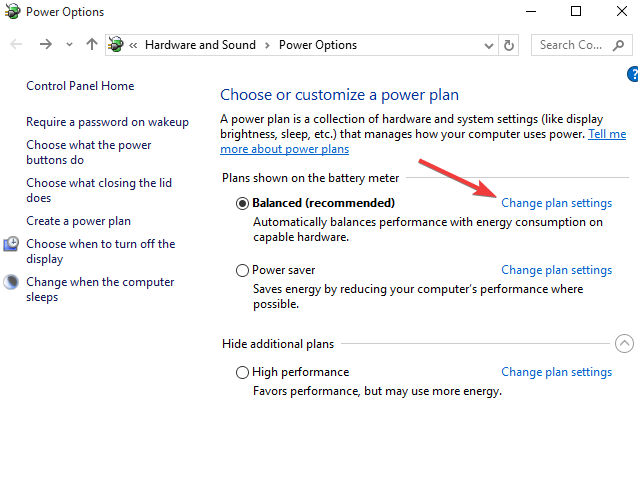Collapse the Hide additional plans section
This screenshot has width=638, height=493.
[x=625, y=344]
